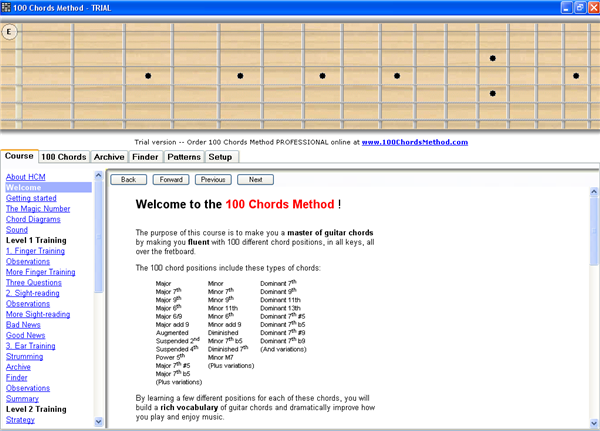
Task: Click content pane scroll up arrow
Action: coord(594,191)
